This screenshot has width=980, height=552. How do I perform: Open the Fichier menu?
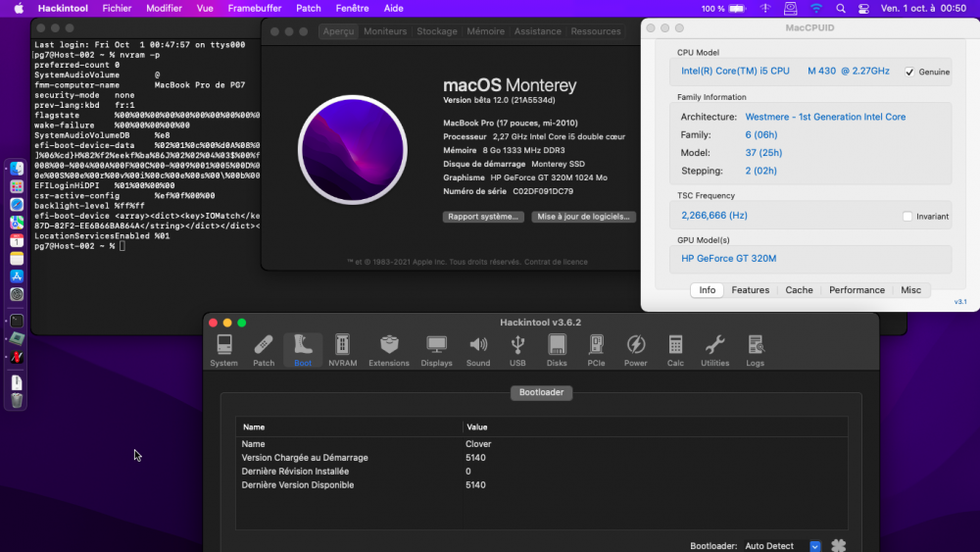(117, 8)
